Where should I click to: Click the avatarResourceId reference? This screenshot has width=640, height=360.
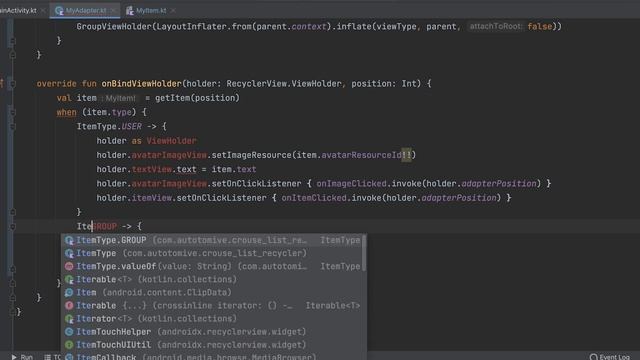point(361,155)
